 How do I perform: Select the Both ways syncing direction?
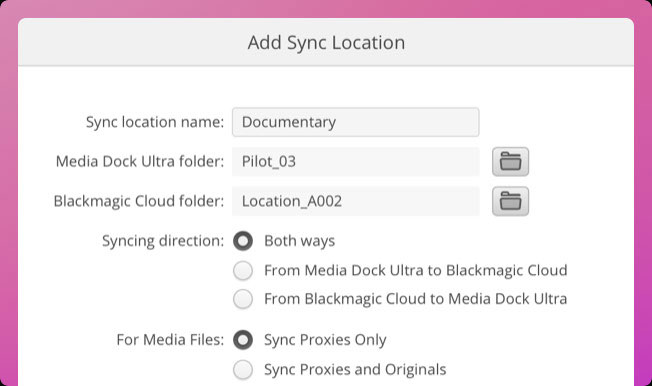tap(243, 241)
